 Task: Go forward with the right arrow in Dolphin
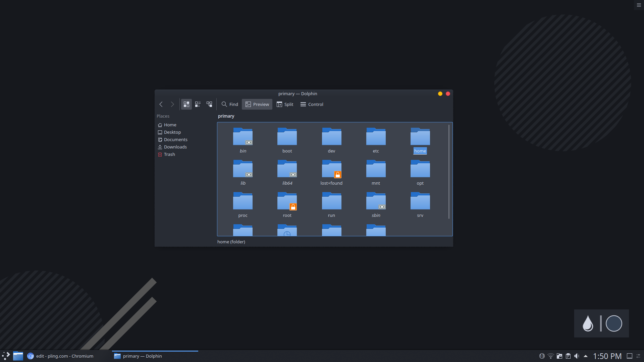point(172,104)
